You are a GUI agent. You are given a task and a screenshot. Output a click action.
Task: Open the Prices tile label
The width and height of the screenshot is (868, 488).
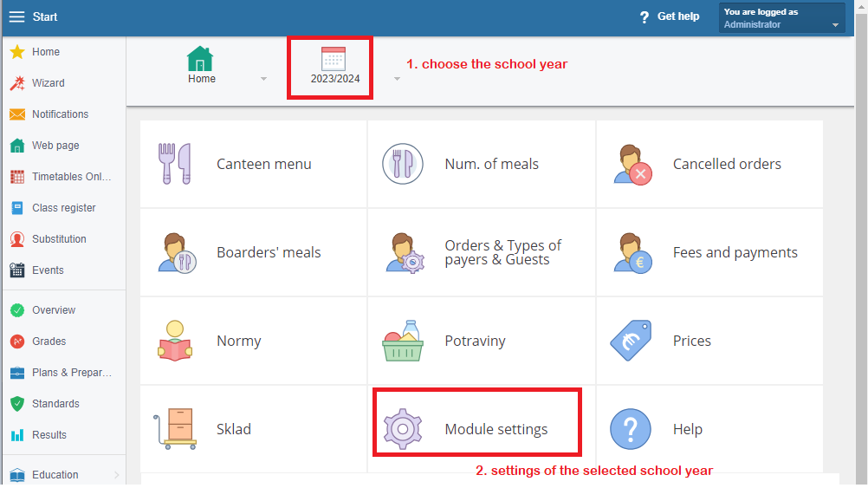point(692,341)
